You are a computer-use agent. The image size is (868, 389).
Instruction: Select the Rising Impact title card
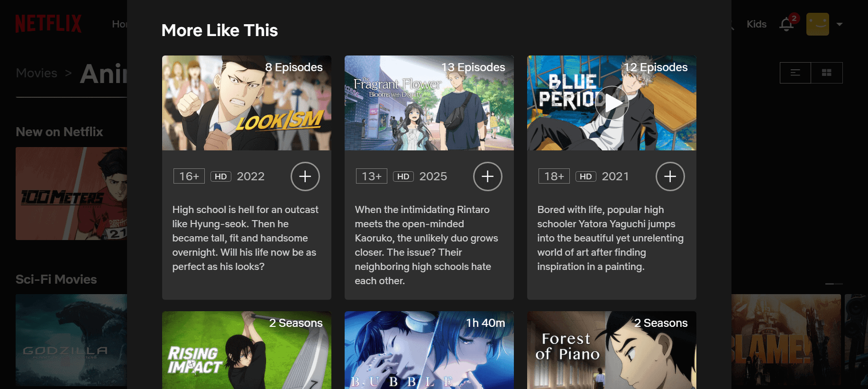click(x=247, y=350)
